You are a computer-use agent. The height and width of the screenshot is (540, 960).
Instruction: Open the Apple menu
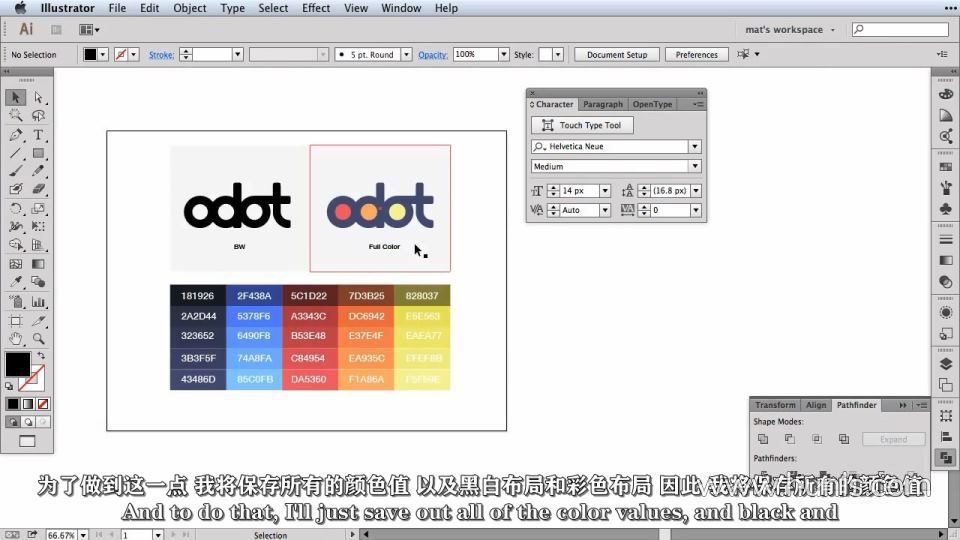(x=20, y=8)
